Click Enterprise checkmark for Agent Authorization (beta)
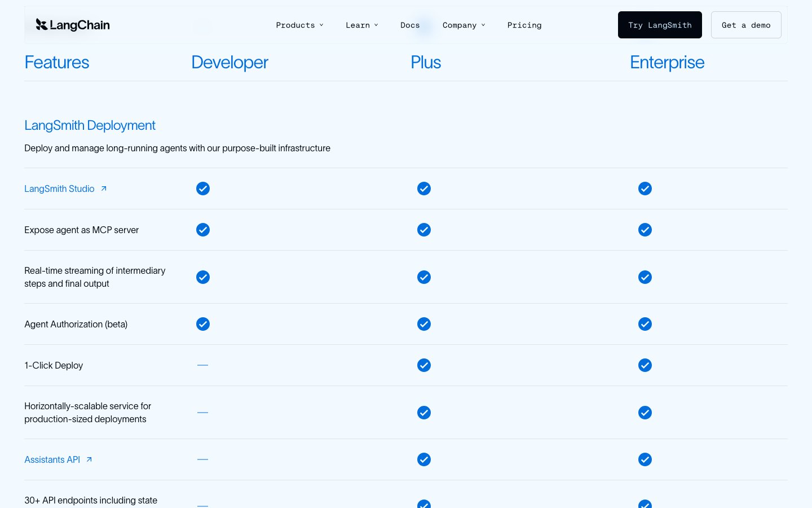 (x=645, y=324)
